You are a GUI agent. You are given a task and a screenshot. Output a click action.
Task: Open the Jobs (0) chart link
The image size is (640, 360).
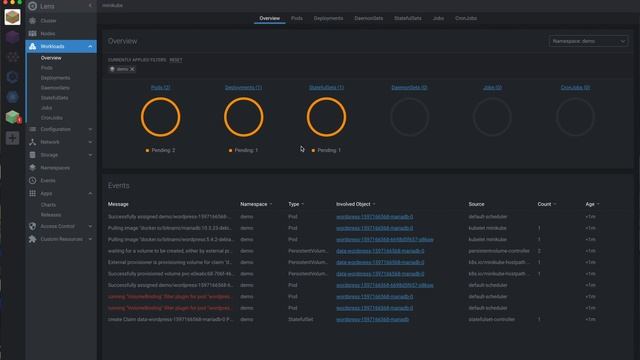click(492, 87)
